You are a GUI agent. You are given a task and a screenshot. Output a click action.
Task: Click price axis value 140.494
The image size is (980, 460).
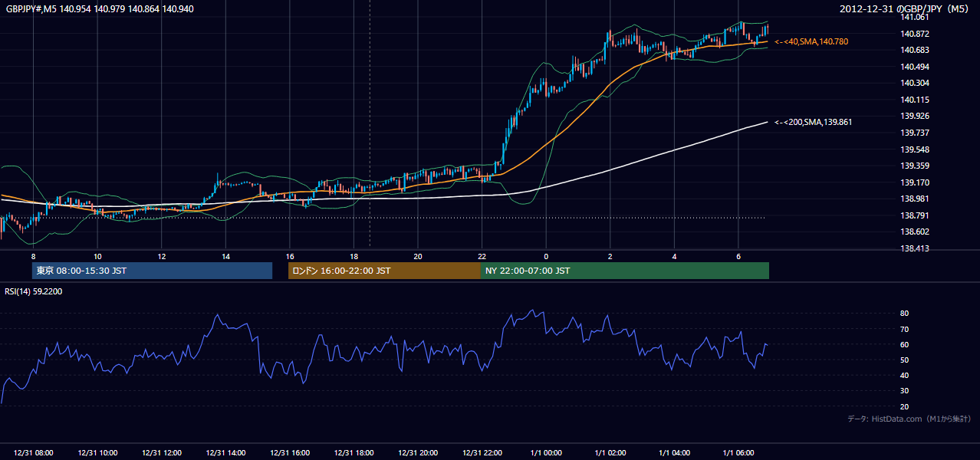click(x=914, y=67)
